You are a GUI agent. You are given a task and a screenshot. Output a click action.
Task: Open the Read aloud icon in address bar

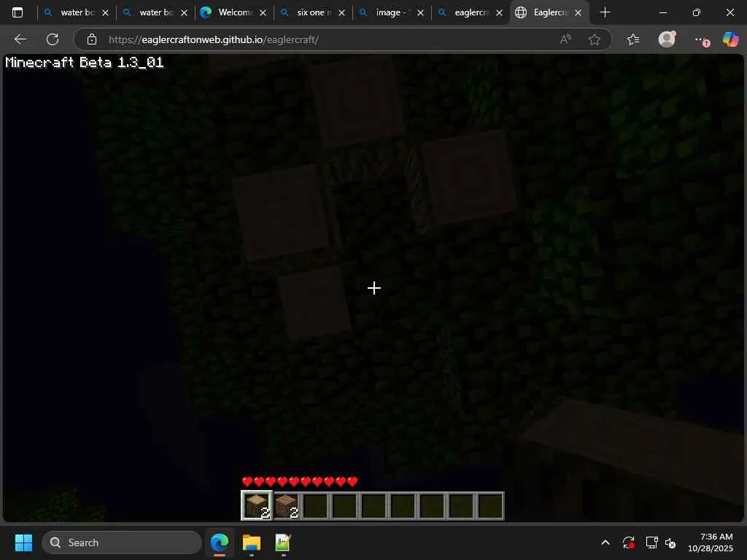coord(565,39)
